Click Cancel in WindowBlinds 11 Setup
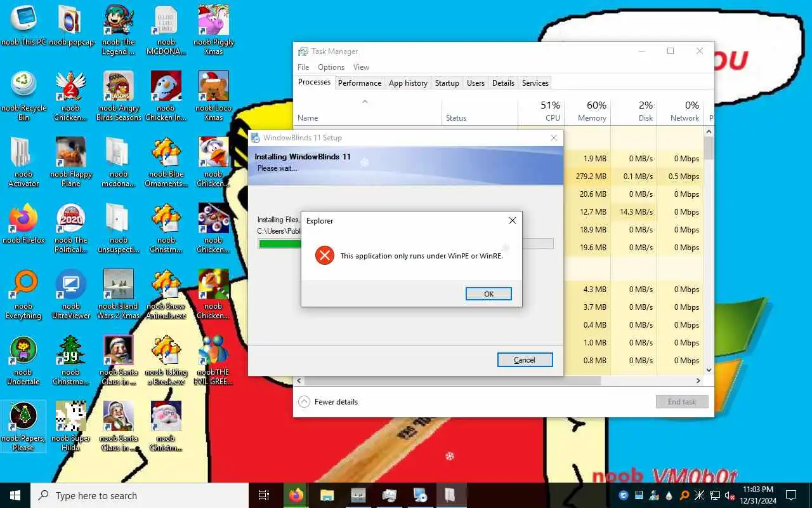 [525, 360]
